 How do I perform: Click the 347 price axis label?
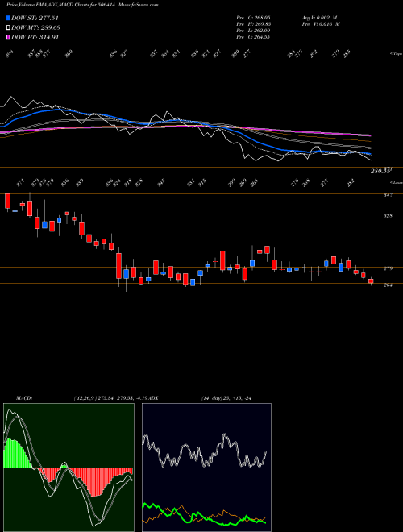(x=388, y=195)
